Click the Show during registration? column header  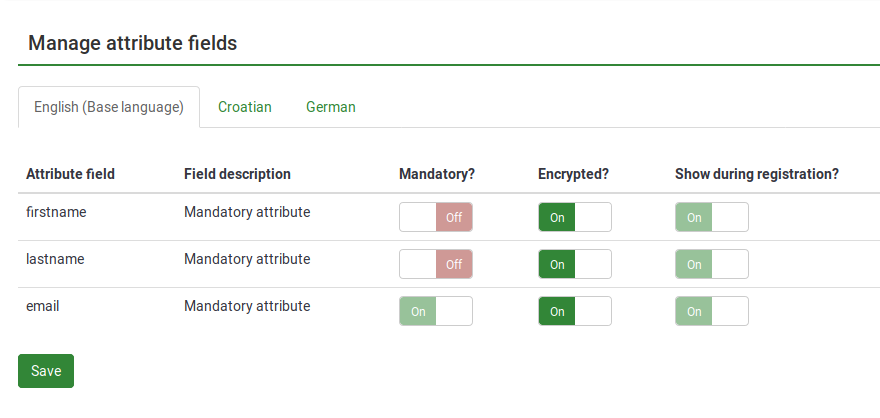756,174
